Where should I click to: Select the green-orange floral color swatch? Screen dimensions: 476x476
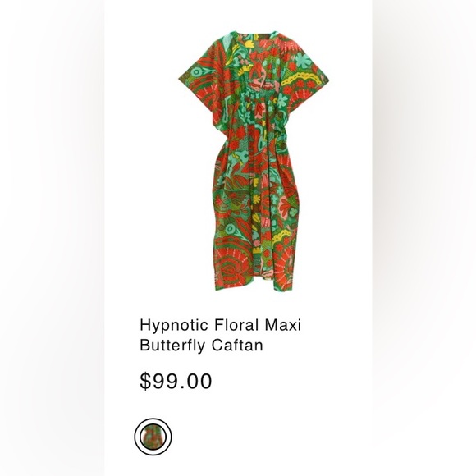153,437
